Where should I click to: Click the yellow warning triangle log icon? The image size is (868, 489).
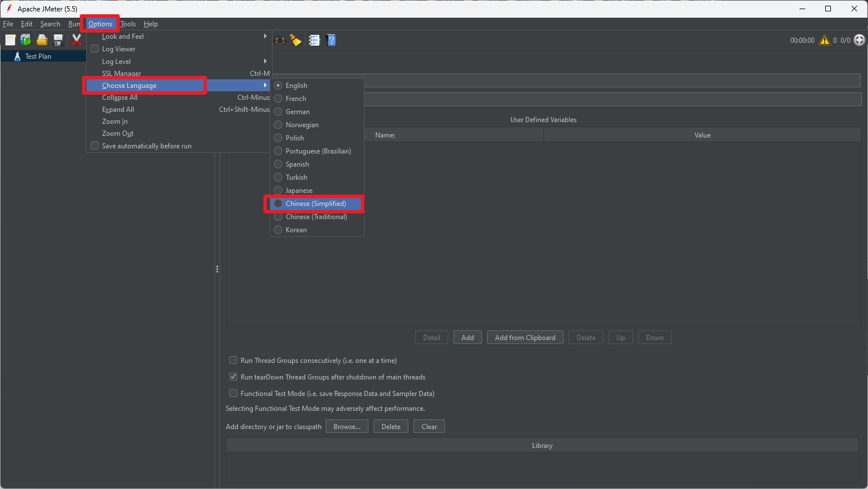[825, 40]
